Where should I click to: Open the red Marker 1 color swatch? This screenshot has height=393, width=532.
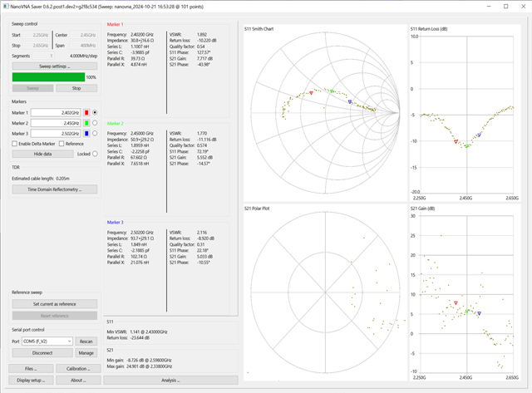tap(86, 112)
